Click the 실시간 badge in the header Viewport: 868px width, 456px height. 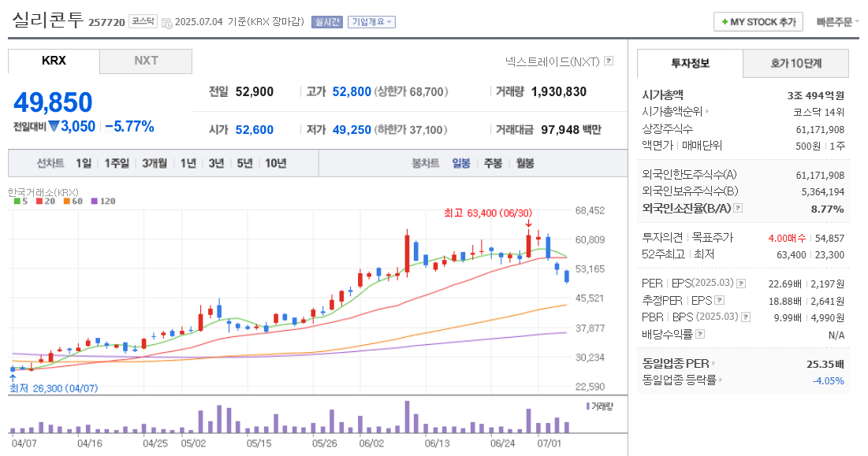coord(328,21)
